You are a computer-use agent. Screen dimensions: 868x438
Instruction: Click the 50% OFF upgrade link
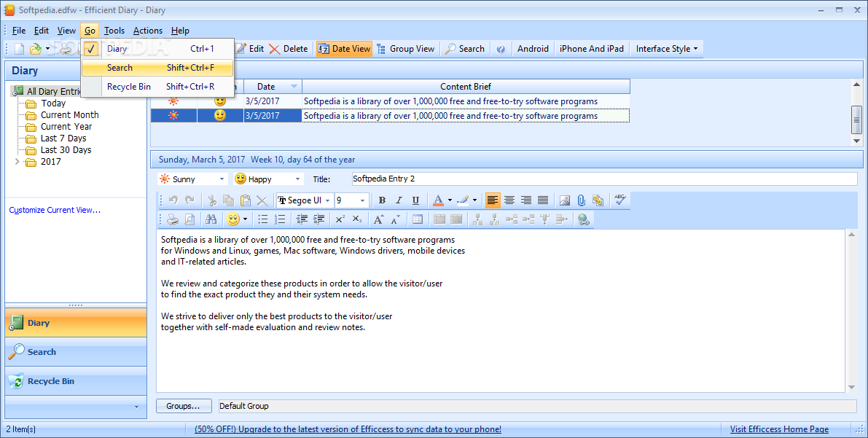(x=348, y=429)
